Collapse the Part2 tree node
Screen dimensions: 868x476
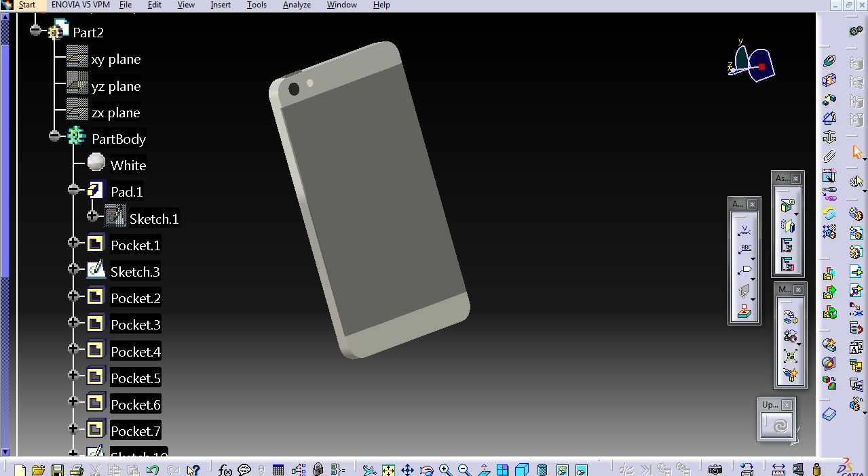coord(36,31)
